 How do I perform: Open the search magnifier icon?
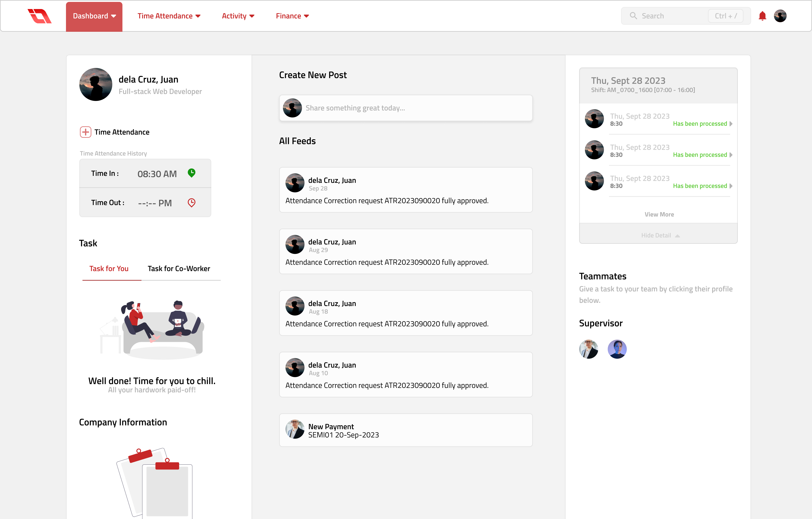click(x=634, y=16)
